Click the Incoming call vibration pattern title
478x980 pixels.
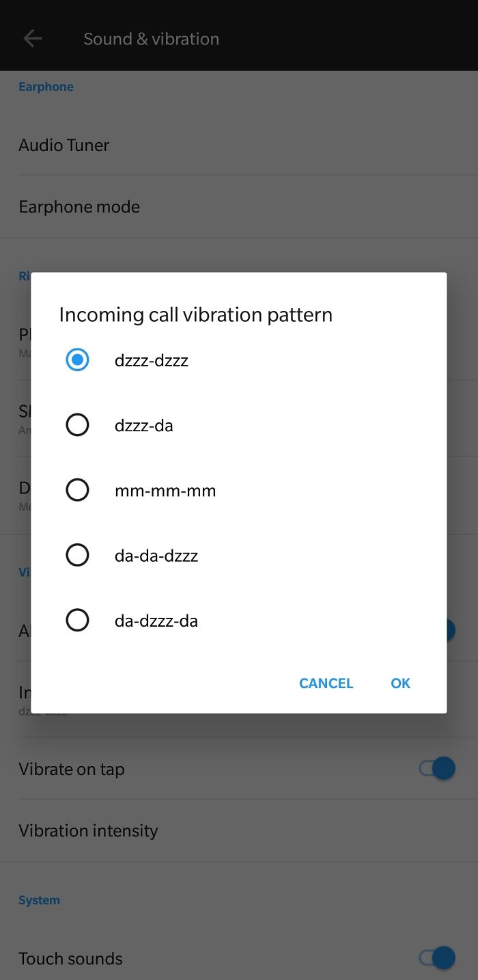195,314
